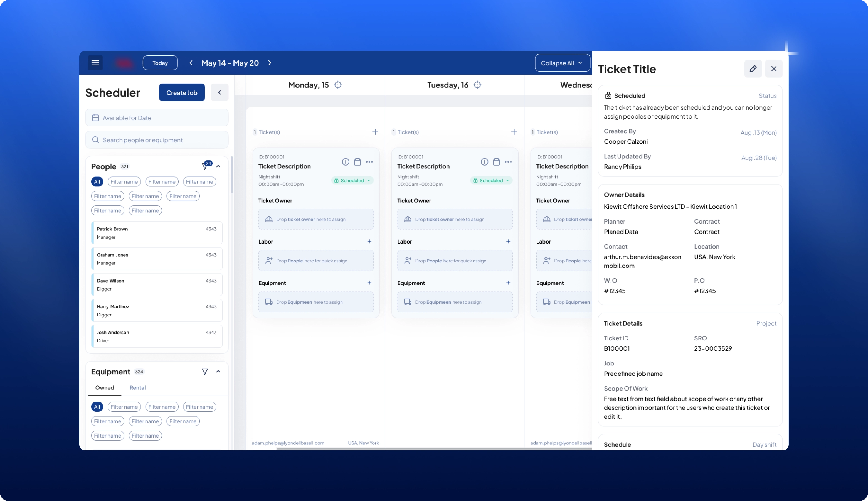Click Drop Equipmeen zone on Monday ticket

[x=316, y=302]
